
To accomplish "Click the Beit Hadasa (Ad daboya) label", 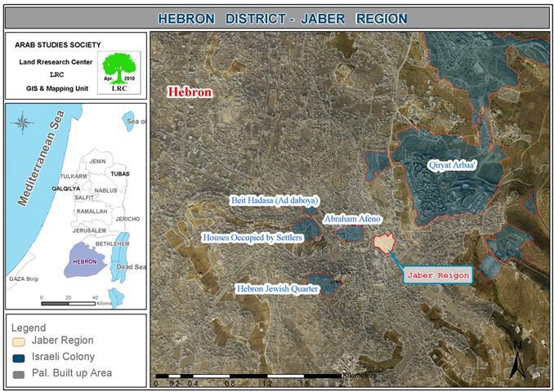I will [273, 200].
